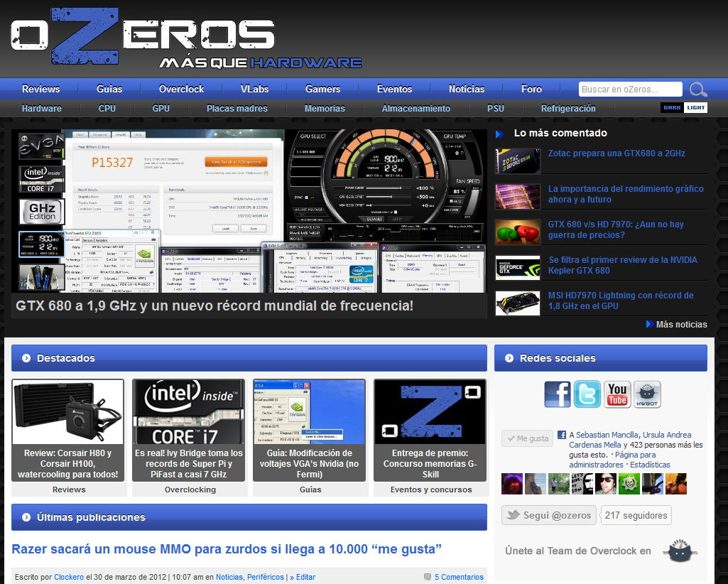Open the GTX 680 a 1,9 GHz headline
This screenshot has height=584, width=728.
[x=214, y=305]
